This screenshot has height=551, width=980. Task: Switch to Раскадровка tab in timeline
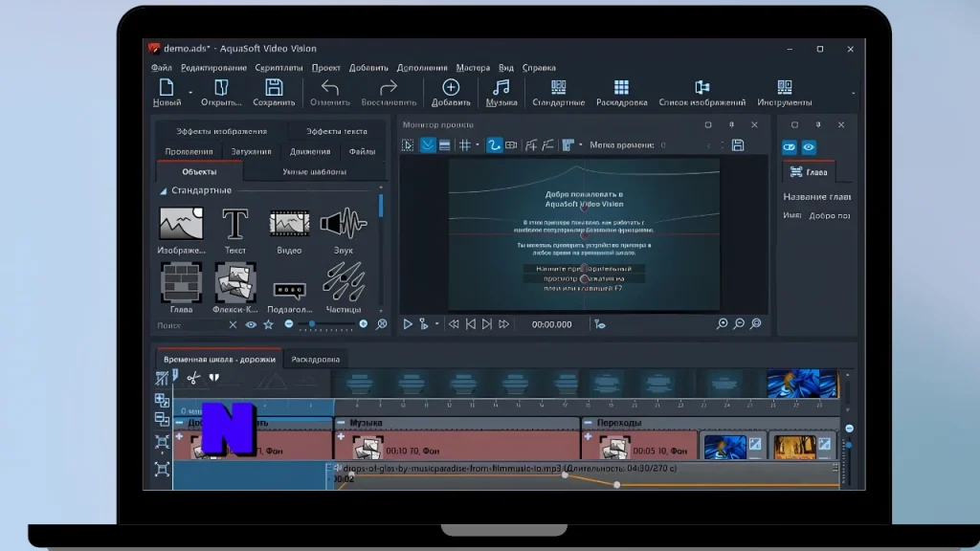[x=316, y=360]
